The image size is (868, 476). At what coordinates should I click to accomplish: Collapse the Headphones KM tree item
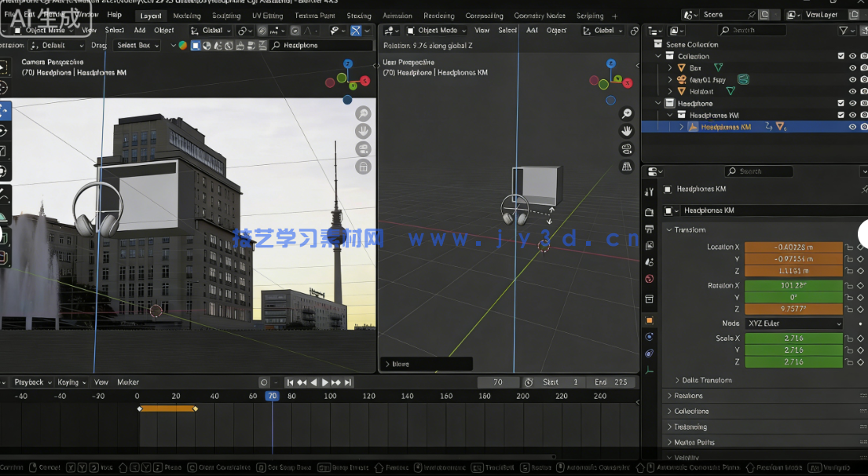668,114
